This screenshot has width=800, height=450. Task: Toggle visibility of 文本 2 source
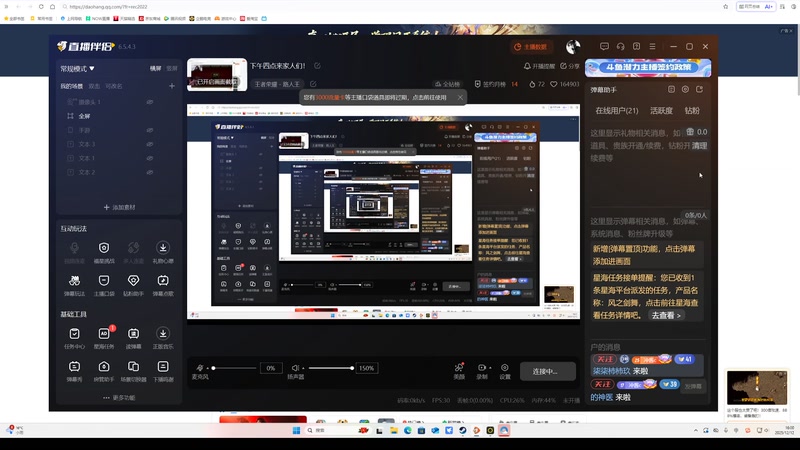coord(150,172)
